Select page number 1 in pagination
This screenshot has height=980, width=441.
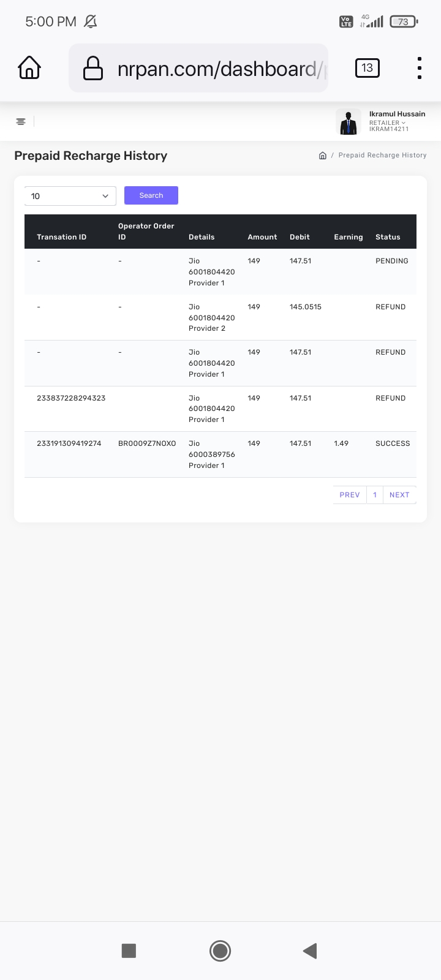pos(375,495)
